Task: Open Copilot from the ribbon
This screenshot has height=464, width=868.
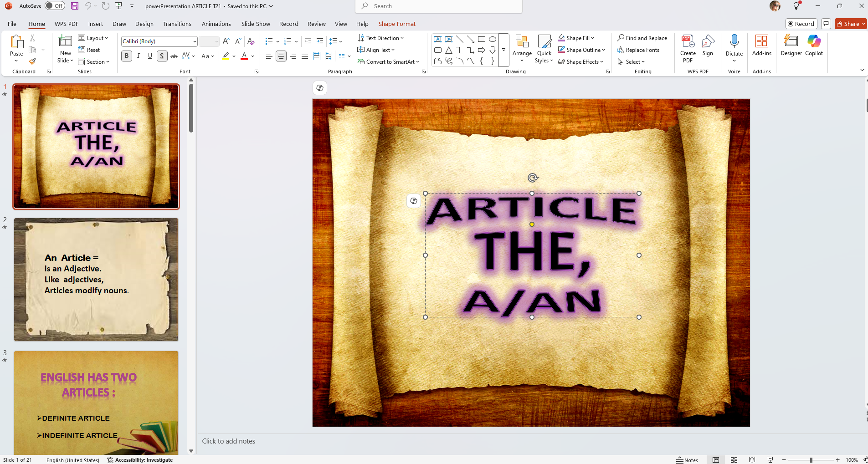Action: coord(814,46)
